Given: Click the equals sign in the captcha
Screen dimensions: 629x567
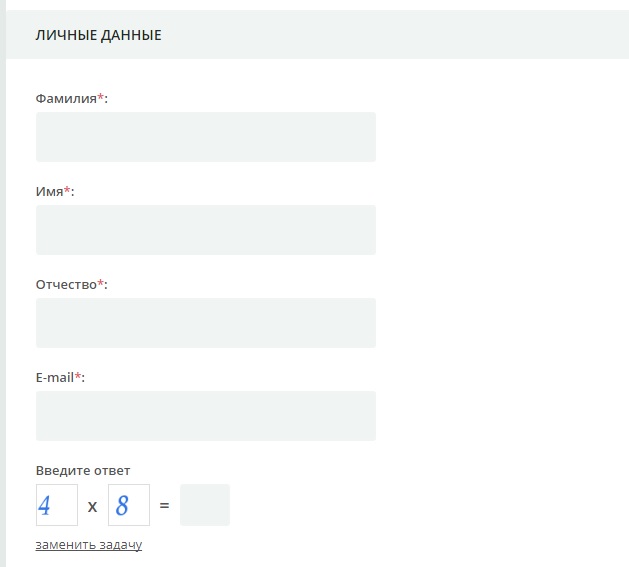Looking at the screenshot, I should pyautogui.click(x=164, y=506).
